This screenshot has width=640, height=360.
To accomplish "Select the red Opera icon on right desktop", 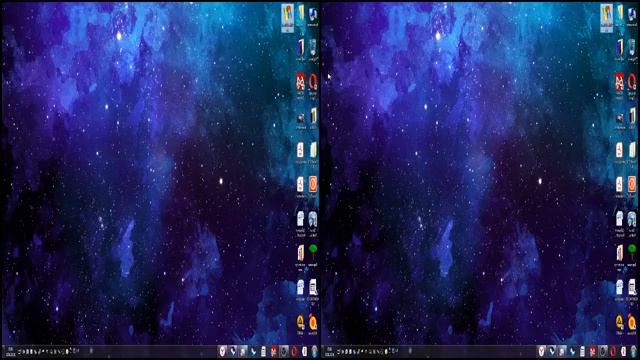I will tap(632, 83).
